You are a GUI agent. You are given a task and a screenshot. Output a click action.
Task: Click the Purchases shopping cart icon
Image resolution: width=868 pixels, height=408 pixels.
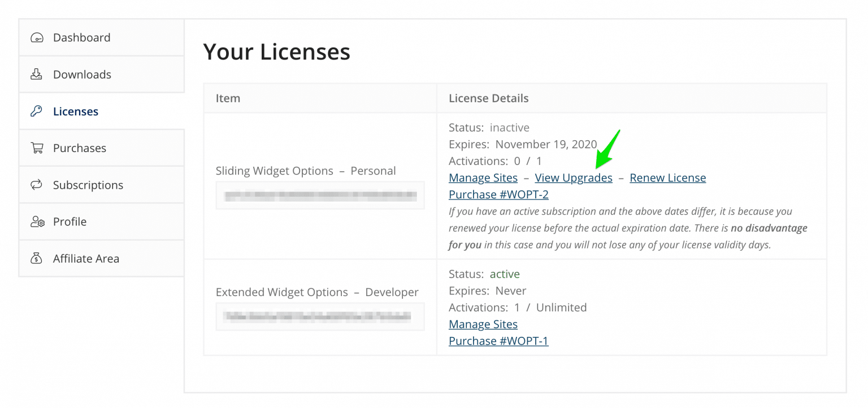click(37, 147)
